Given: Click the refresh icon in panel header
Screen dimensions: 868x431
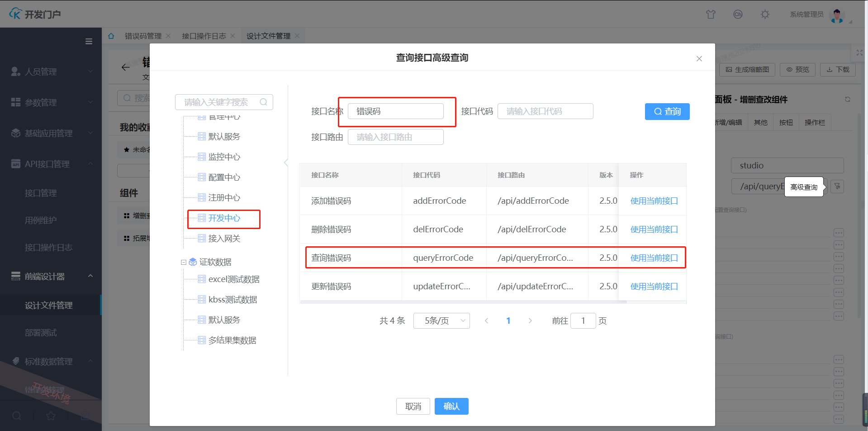Looking at the screenshot, I should pyautogui.click(x=848, y=99).
